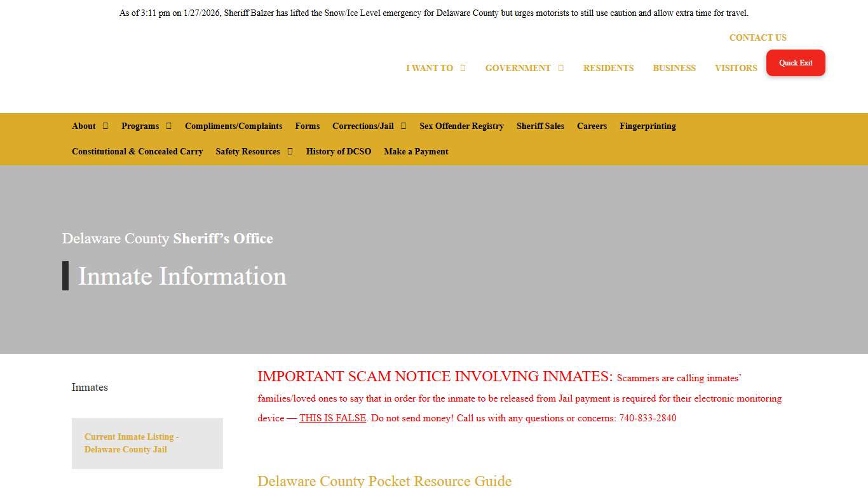Open the Programs dropdown
This screenshot has width=868, height=488.
click(140, 126)
